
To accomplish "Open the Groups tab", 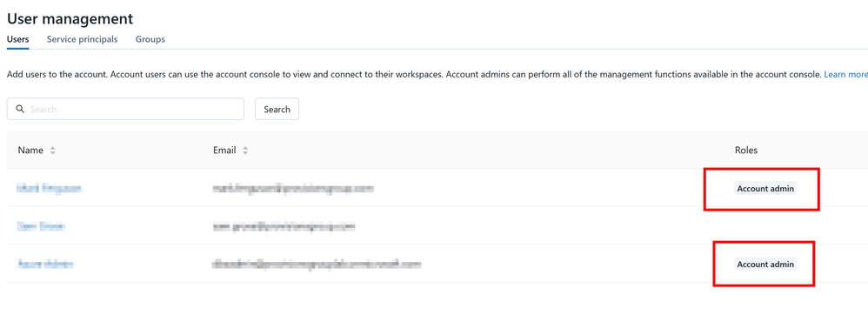I will pos(150,39).
